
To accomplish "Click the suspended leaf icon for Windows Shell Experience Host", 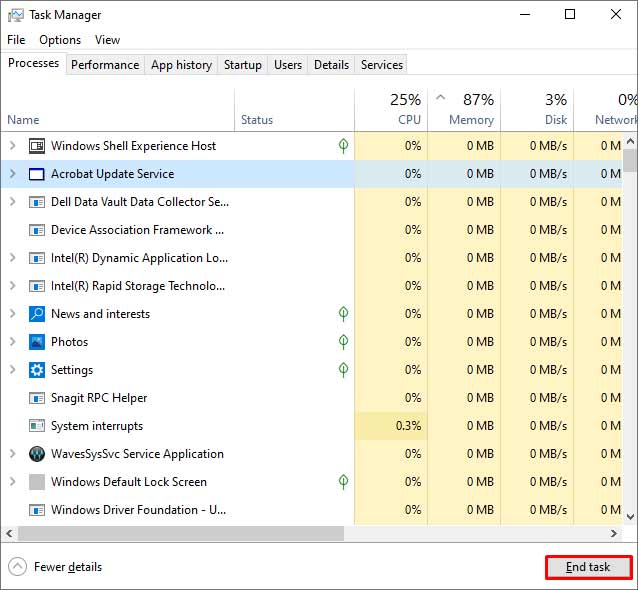I will tap(343, 146).
